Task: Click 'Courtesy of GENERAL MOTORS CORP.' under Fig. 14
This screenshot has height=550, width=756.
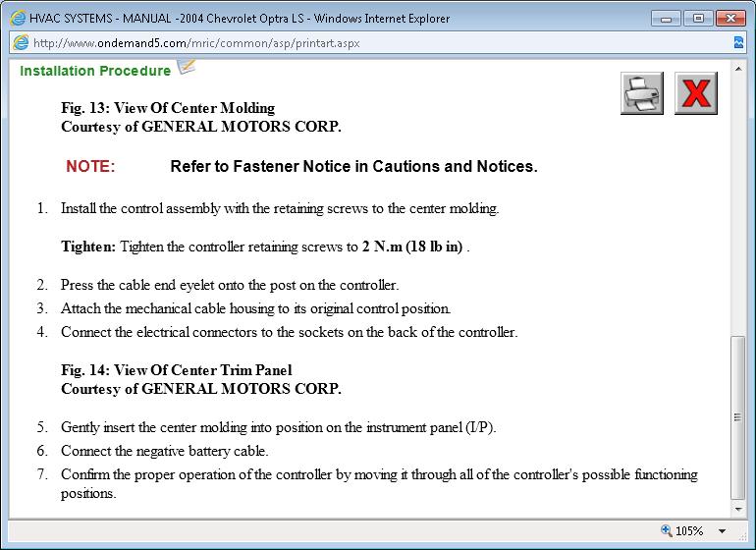Action: pos(201,389)
